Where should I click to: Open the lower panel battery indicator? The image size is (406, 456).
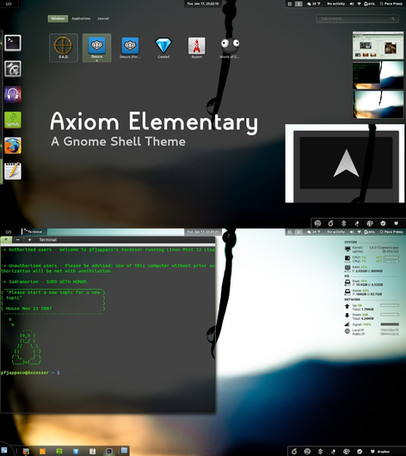click(x=369, y=232)
